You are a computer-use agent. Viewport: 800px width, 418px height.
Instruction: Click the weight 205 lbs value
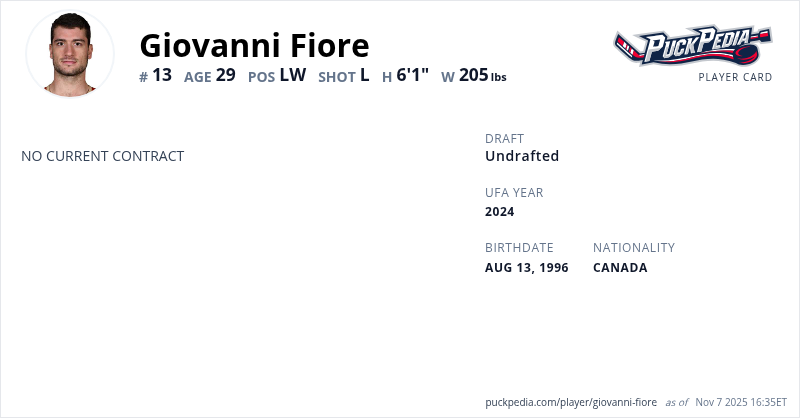(x=482, y=75)
